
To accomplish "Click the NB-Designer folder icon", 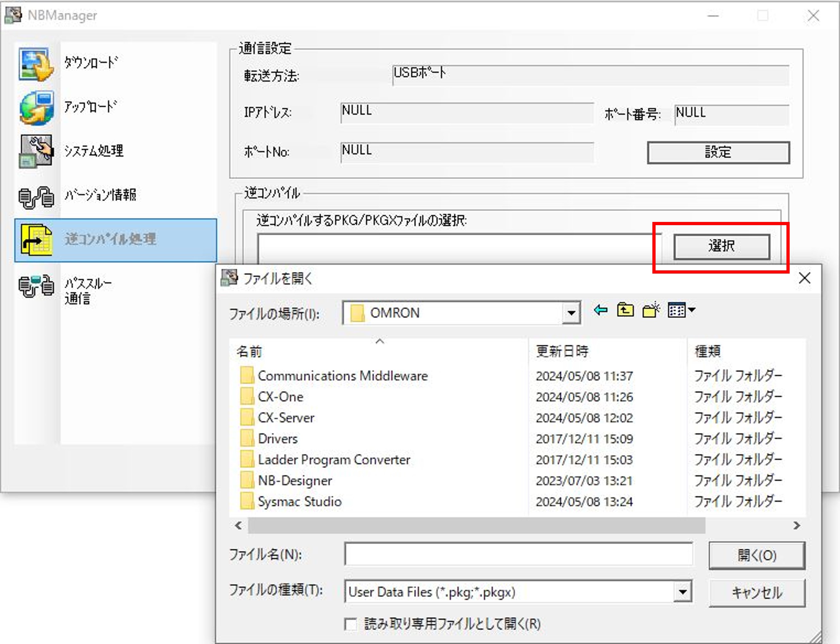I will pyautogui.click(x=247, y=480).
